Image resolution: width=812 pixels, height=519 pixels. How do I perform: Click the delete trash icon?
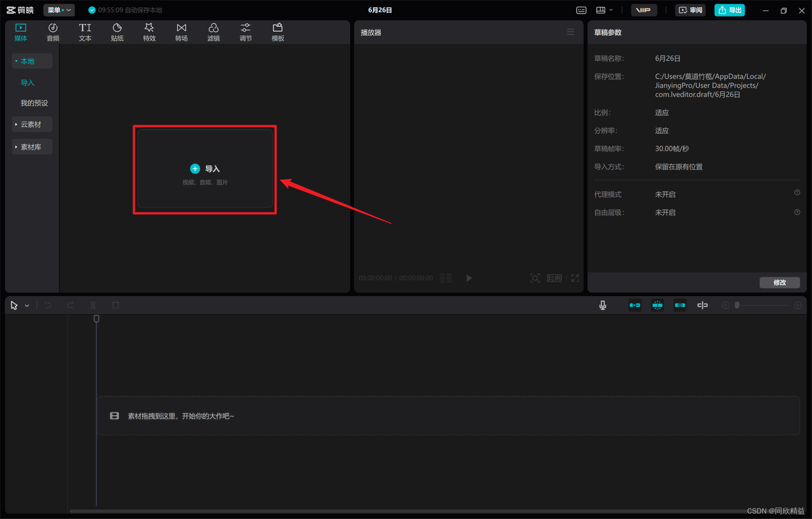pos(115,305)
